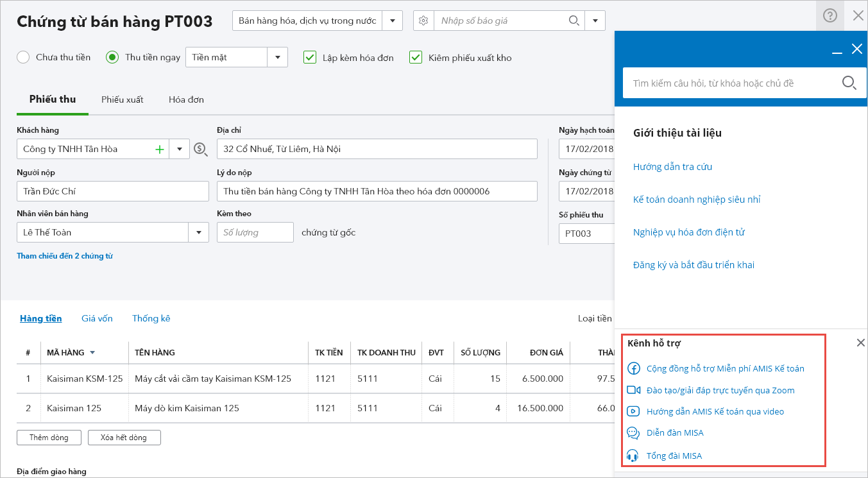Click the quote number search magnifier icon
868x478 pixels.
pos(574,21)
